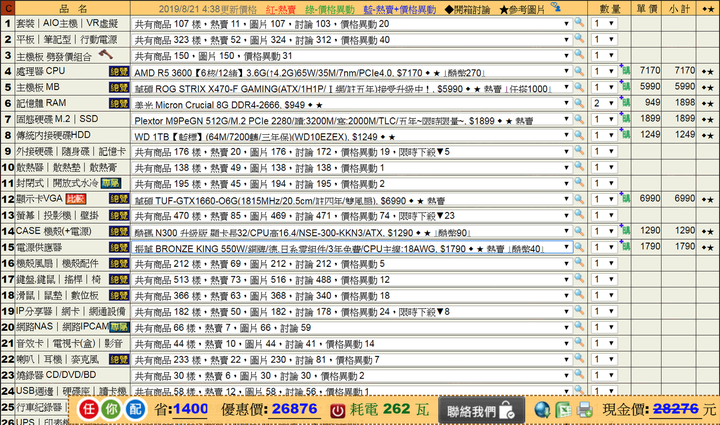Click the 平板 category link in row 2
The image size is (720, 425).
point(26,40)
